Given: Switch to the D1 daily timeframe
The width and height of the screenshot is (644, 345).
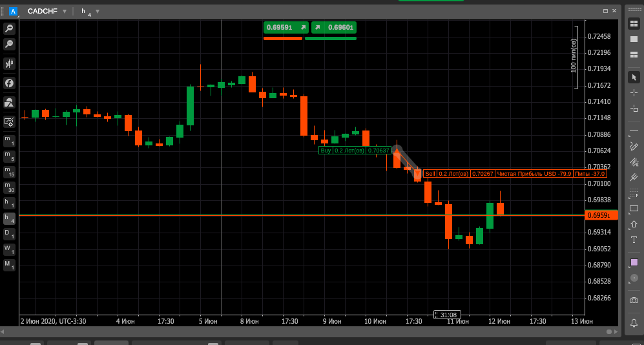Looking at the screenshot, I should 9,234.
